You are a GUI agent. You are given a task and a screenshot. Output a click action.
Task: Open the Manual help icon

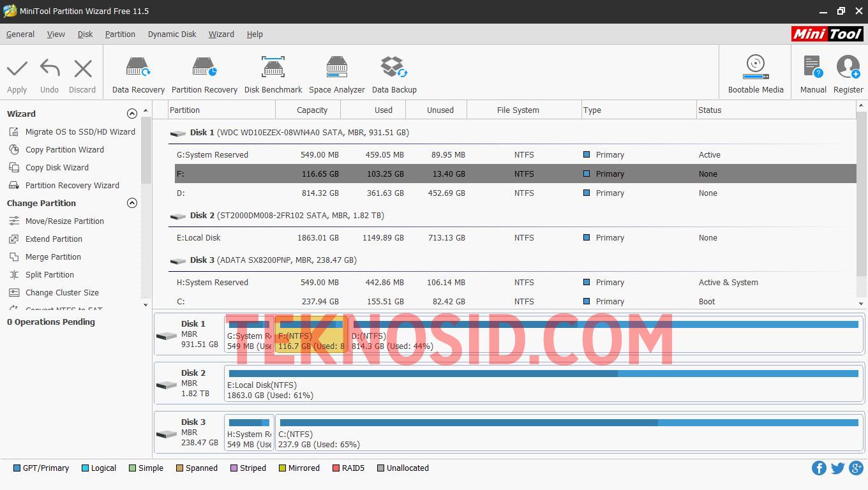813,68
